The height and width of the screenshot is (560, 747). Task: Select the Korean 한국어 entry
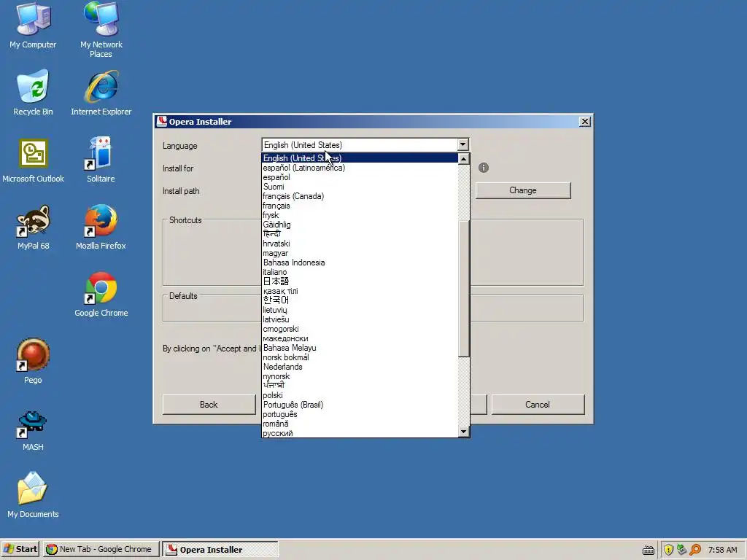coord(360,300)
